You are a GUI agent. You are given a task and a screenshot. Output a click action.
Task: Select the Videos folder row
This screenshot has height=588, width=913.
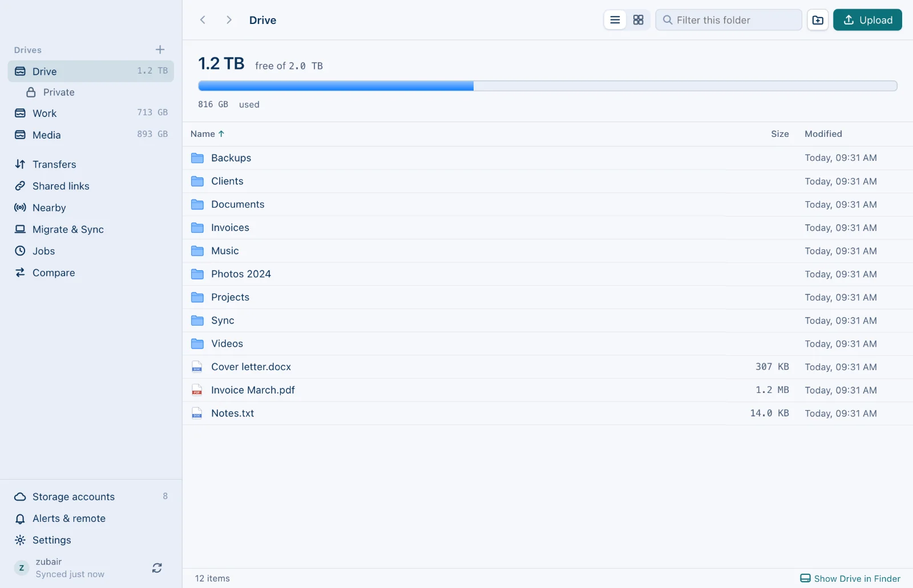[x=547, y=344]
